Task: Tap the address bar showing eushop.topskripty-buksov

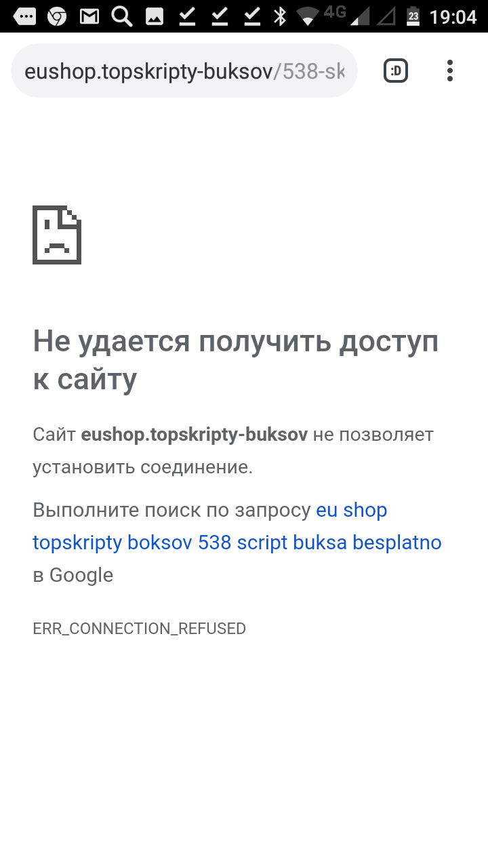Action: tap(183, 71)
